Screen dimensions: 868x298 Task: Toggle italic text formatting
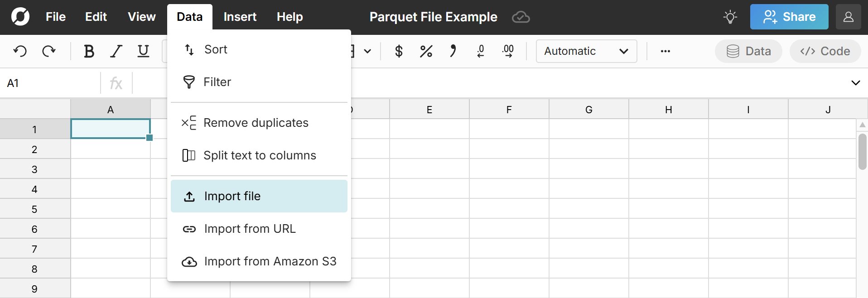tap(116, 51)
